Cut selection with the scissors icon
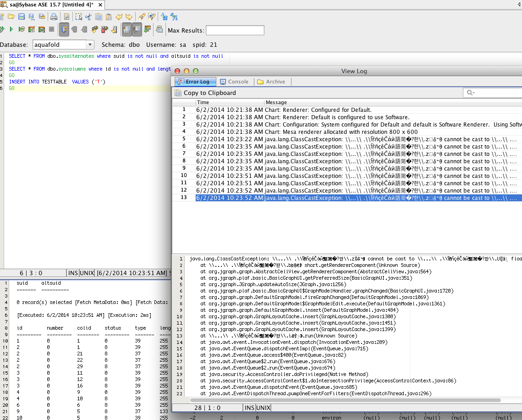Screen dimensions: 522x420 pyautogui.click(x=88, y=17)
